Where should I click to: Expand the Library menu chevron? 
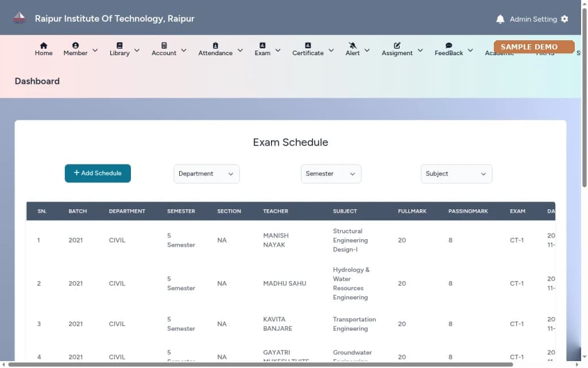pyautogui.click(x=137, y=50)
